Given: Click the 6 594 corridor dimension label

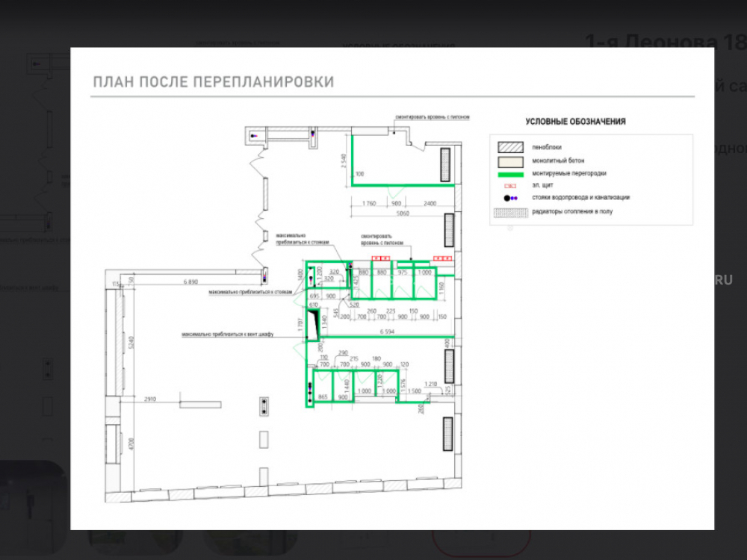Looking at the screenshot, I should click(386, 331).
